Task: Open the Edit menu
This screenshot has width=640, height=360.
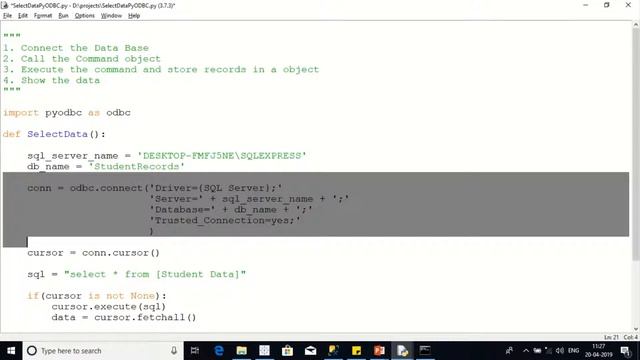Action: 23,16
